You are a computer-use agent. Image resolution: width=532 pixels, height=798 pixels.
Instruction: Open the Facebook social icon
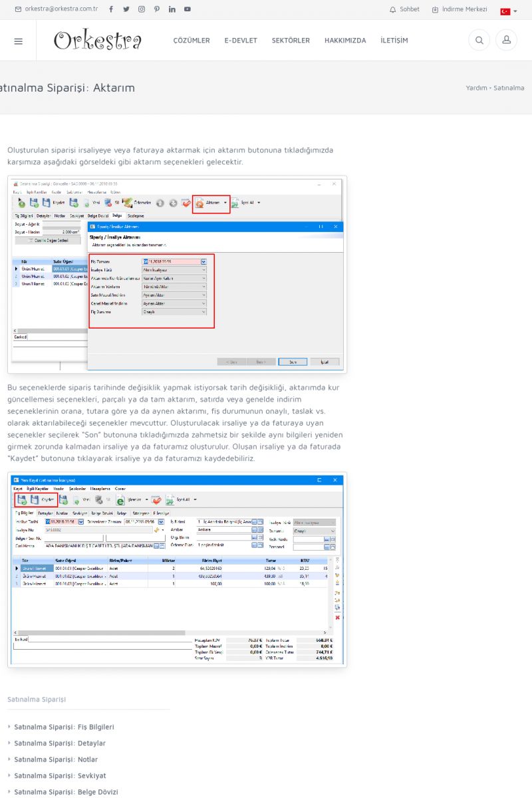110,9
